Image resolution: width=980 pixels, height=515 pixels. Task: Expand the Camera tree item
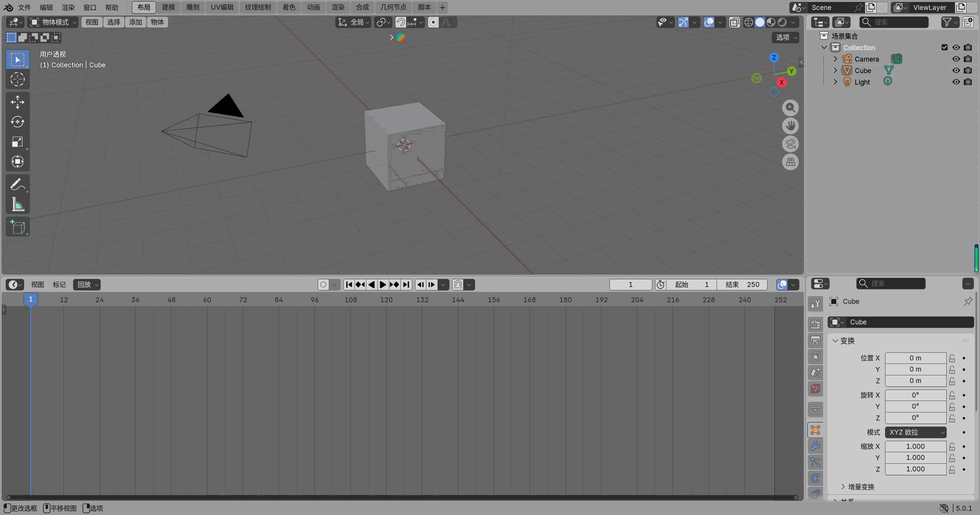point(835,59)
